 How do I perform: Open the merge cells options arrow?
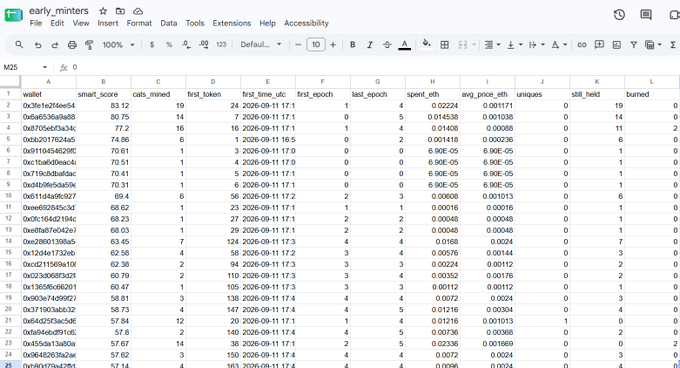pos(474,45)
